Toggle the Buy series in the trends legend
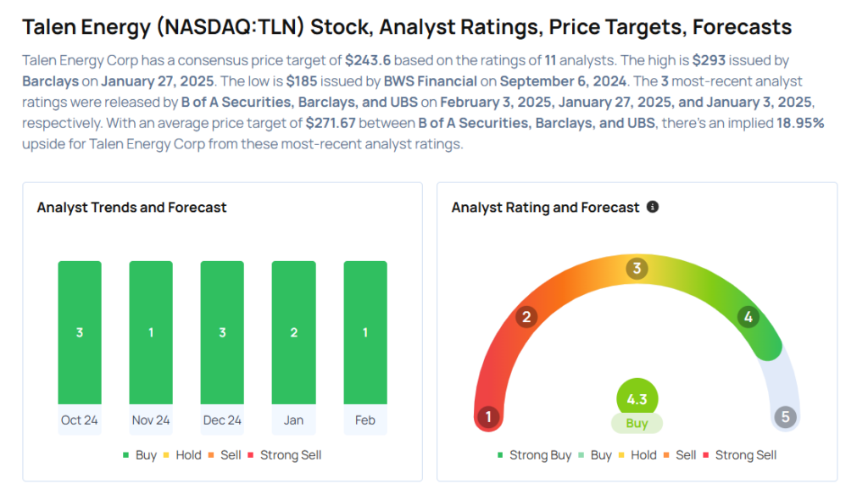The width and height of the screenshot is (868, 484). 140,455
